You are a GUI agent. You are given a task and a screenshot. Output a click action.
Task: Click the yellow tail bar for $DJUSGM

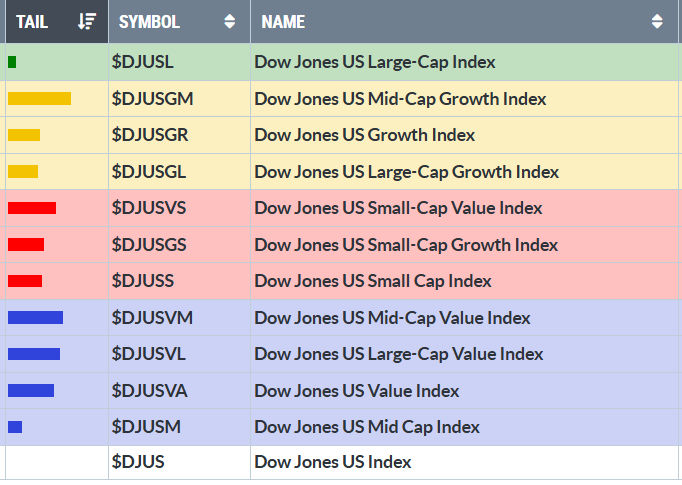pos(39,99)
